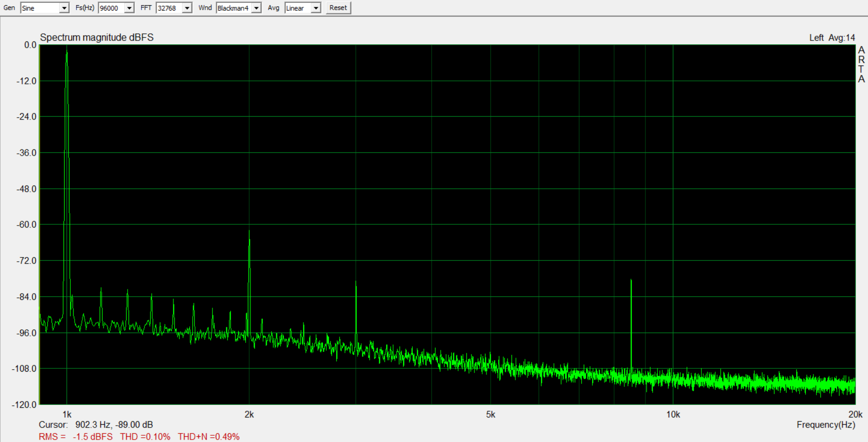Click the 20k frequency axis label

coord(855,414)
